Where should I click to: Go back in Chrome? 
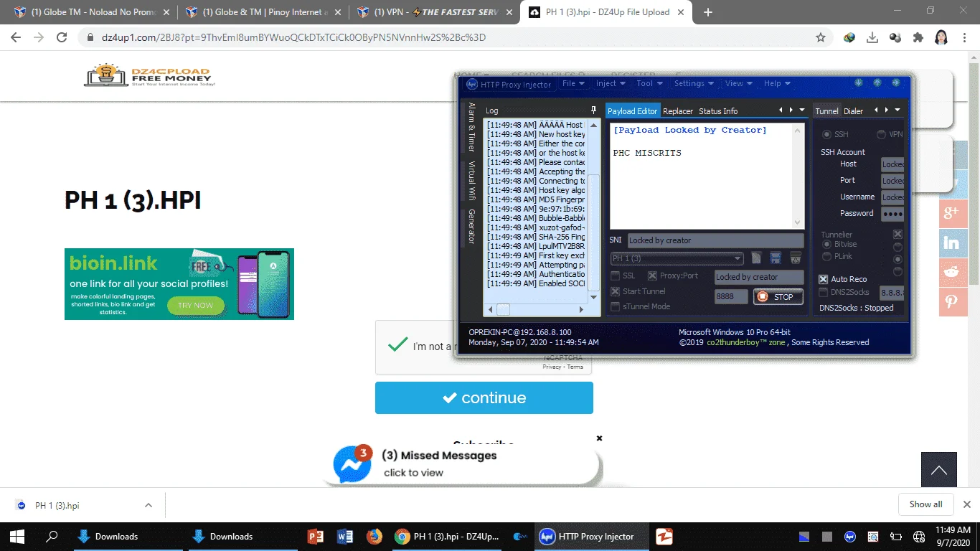pyautogui.click(x=16, y=37)
